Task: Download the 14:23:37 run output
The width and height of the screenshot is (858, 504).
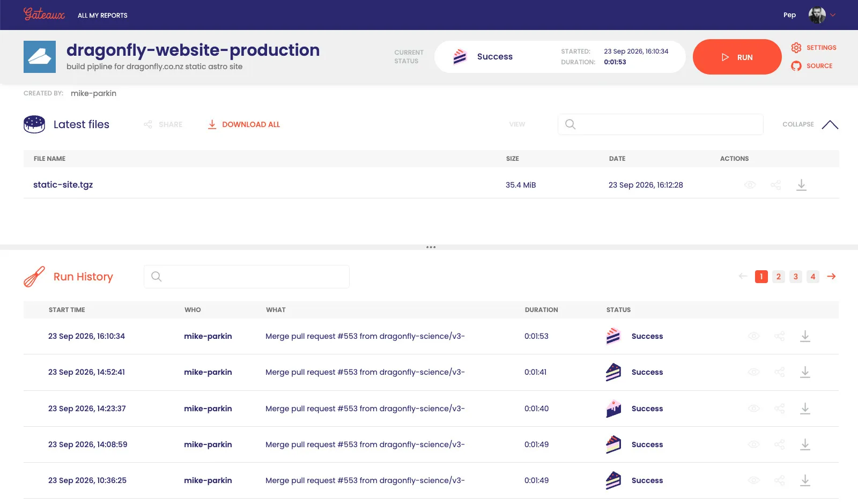Action: [x=805, y=409]
